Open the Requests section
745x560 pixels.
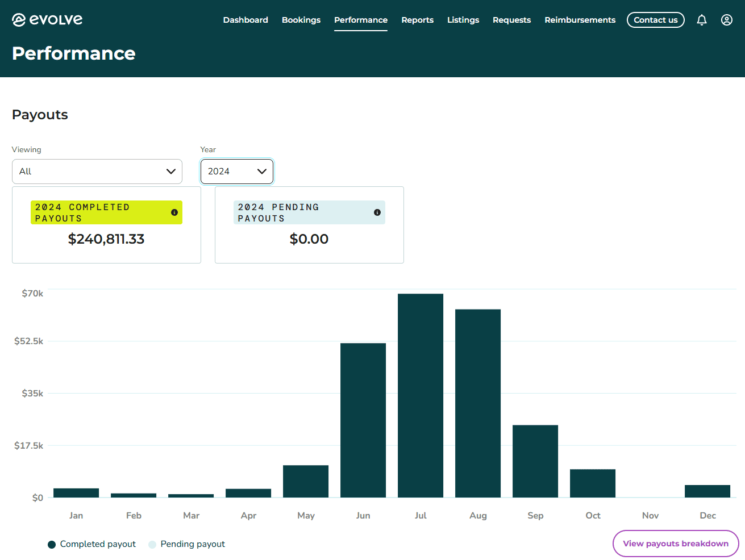511,20
